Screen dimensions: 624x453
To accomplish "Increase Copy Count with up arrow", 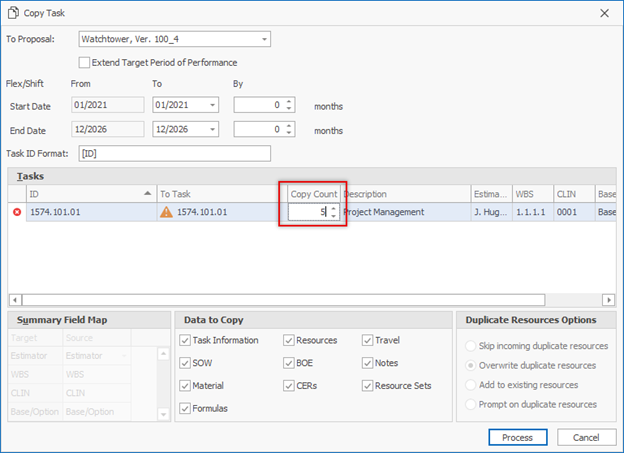I will [334, 208].
